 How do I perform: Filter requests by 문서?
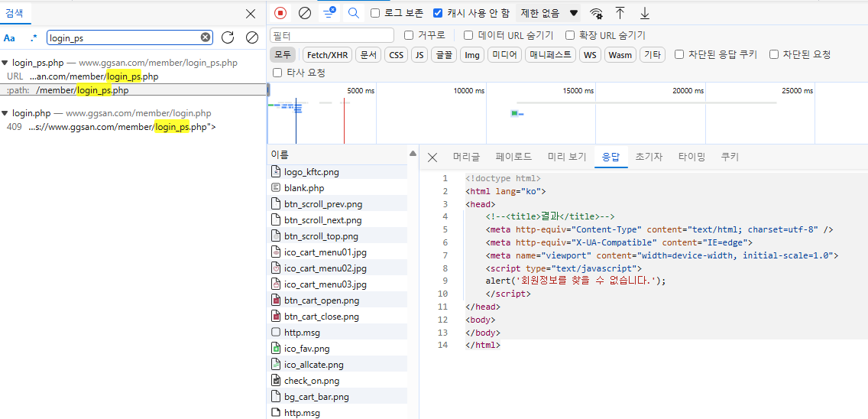pyautogui.click(x=368, y=54)
